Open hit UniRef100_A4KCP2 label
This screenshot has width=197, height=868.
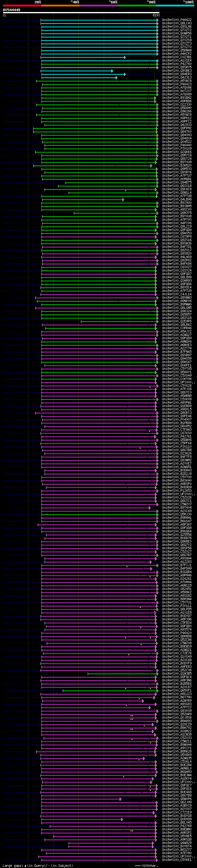pos(177,54)
